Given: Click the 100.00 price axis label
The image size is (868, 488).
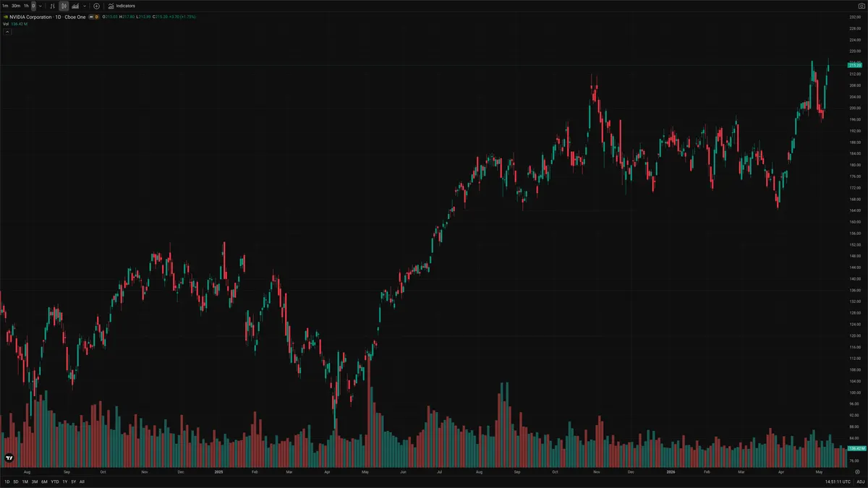Looking at the screenshot, I should click(855, 393).
